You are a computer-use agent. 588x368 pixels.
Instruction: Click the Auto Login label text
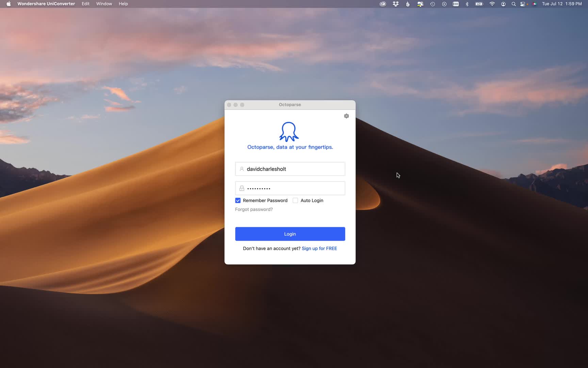click(312, 201)
